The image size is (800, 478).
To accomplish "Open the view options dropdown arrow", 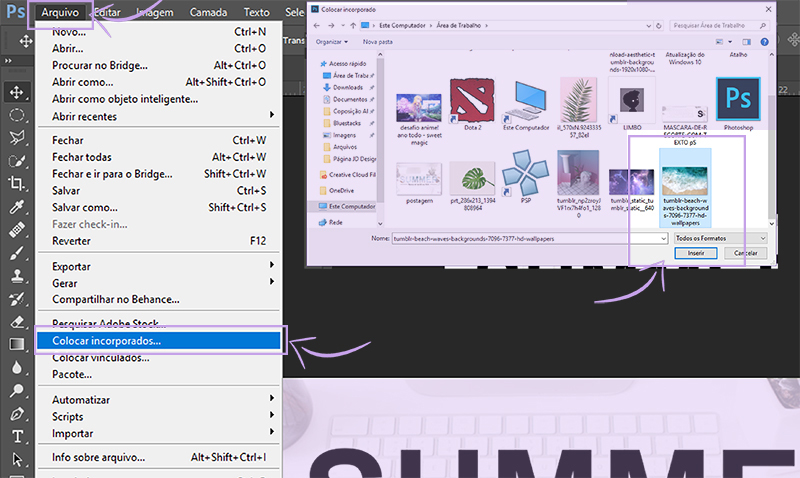I will click(730, 42).
